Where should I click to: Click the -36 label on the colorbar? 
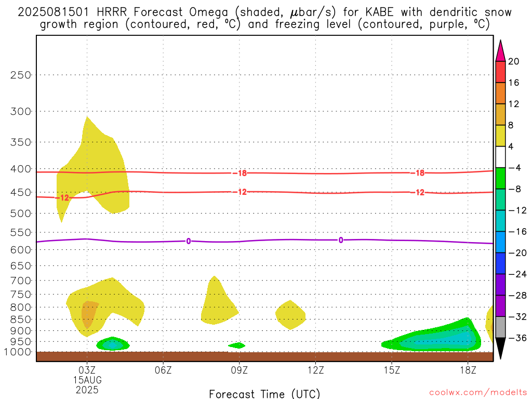(517, 338)
